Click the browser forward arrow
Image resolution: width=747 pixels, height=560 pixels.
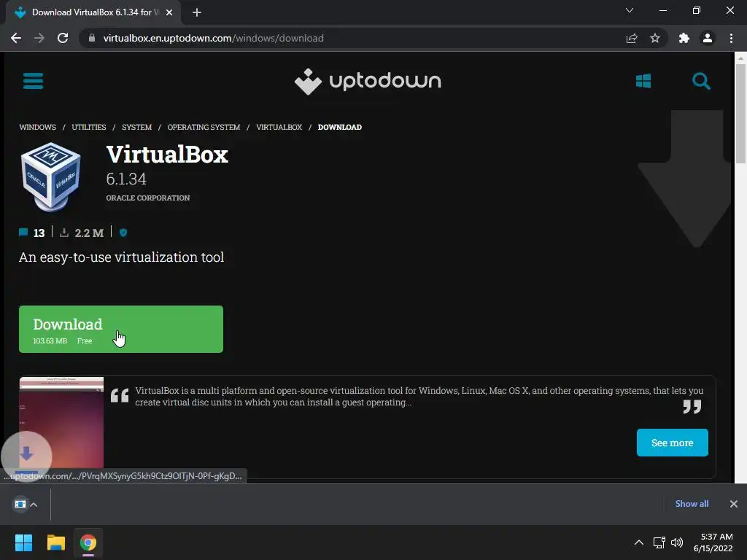pos(39,38)
